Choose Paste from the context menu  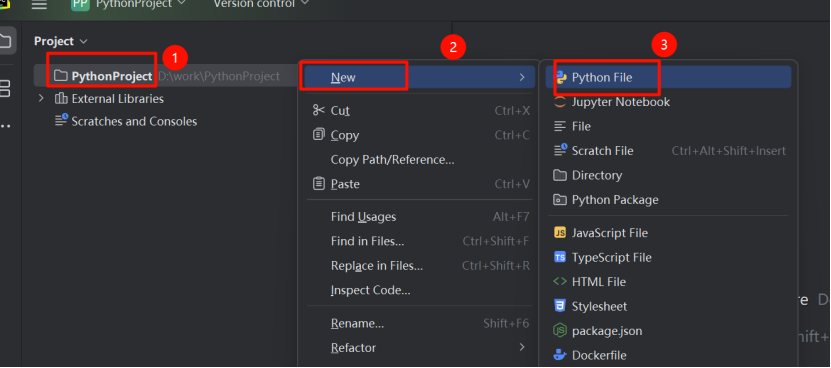pos(420,184)
